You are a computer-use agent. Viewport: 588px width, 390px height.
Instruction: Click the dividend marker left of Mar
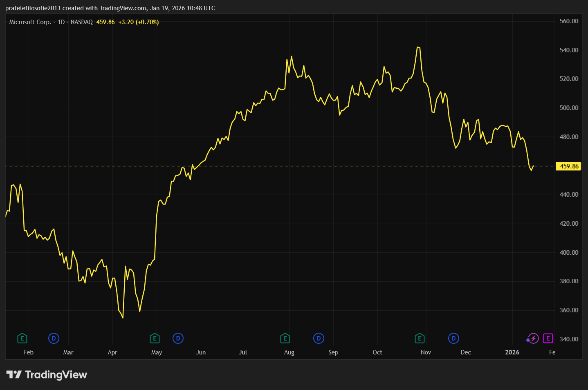tap(54, 338)
